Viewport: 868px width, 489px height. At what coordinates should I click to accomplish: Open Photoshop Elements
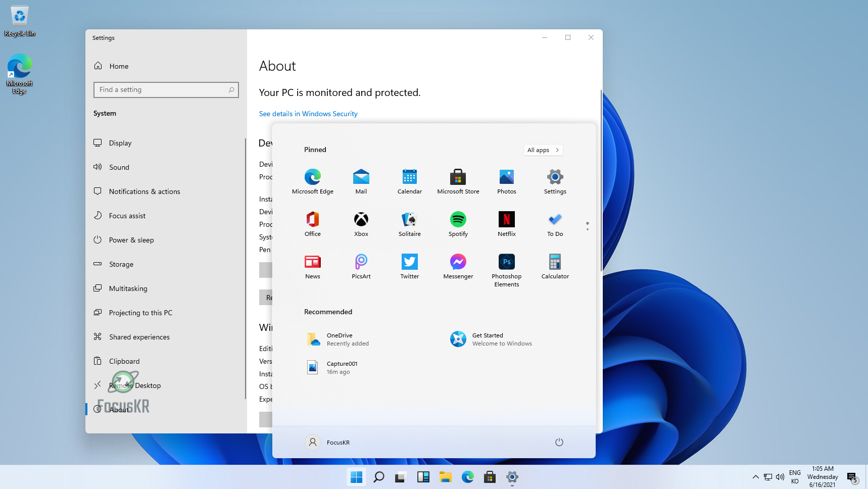[x=507, y=270]
